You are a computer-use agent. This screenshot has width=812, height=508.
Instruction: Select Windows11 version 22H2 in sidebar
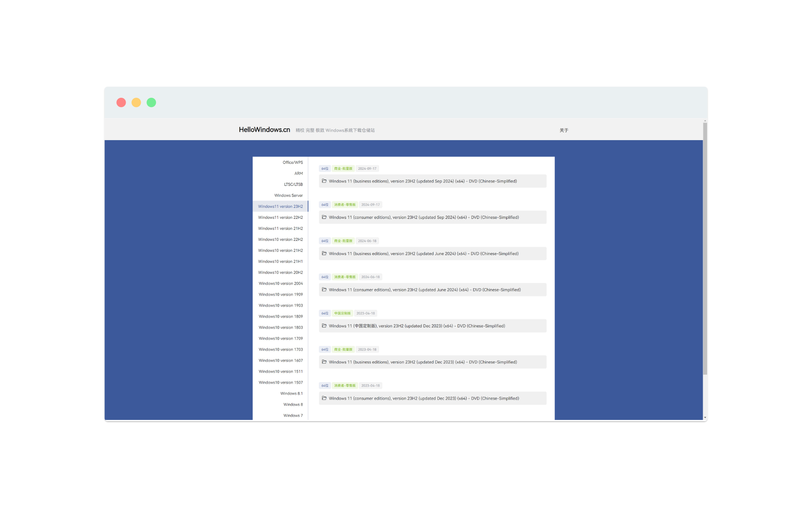tap(280, 218)
